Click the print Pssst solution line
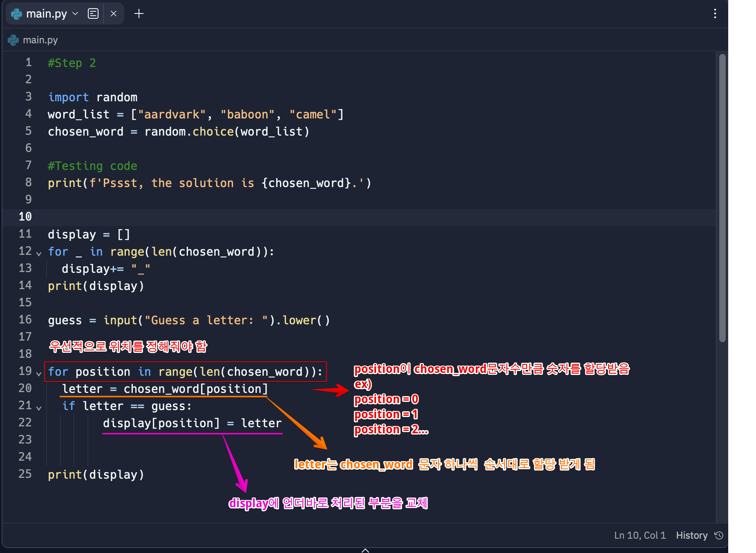756x553 pixels. point(210,183)
